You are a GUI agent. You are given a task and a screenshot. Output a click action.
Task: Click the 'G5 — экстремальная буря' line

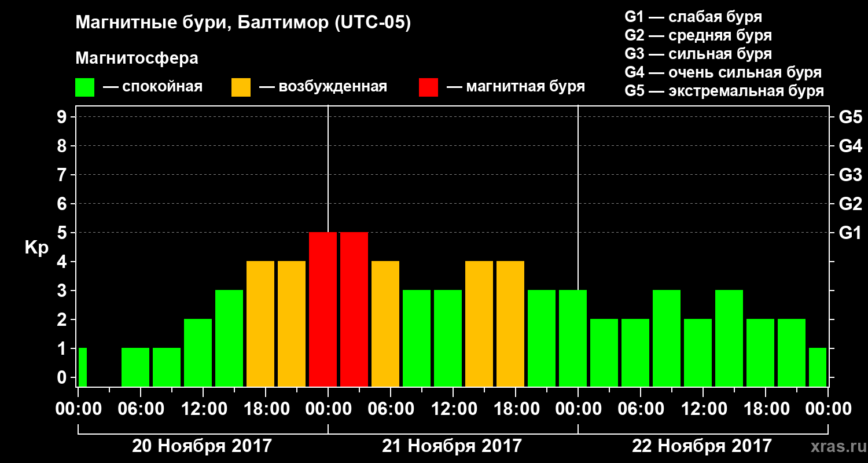click(724, 91)
